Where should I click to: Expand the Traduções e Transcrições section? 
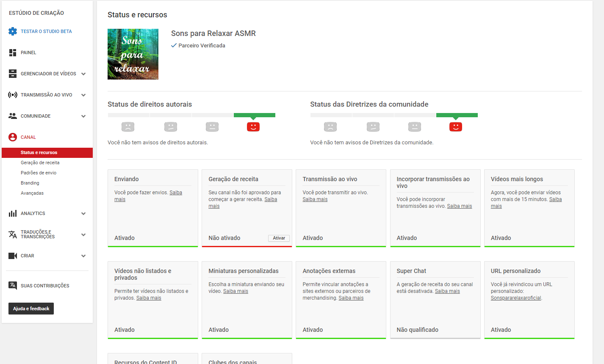(83, 234)
